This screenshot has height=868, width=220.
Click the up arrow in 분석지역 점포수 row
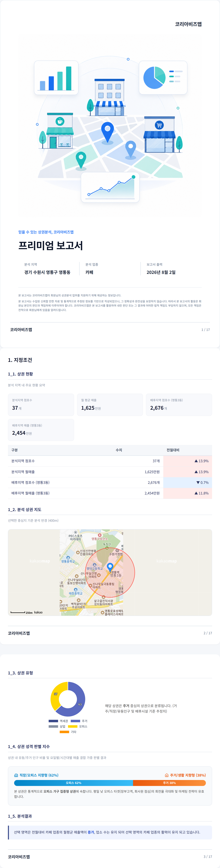(x=196, y=461)
